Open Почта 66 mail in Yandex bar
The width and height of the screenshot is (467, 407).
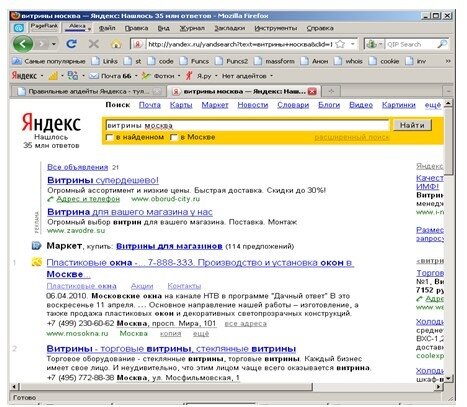coord(110,76)
